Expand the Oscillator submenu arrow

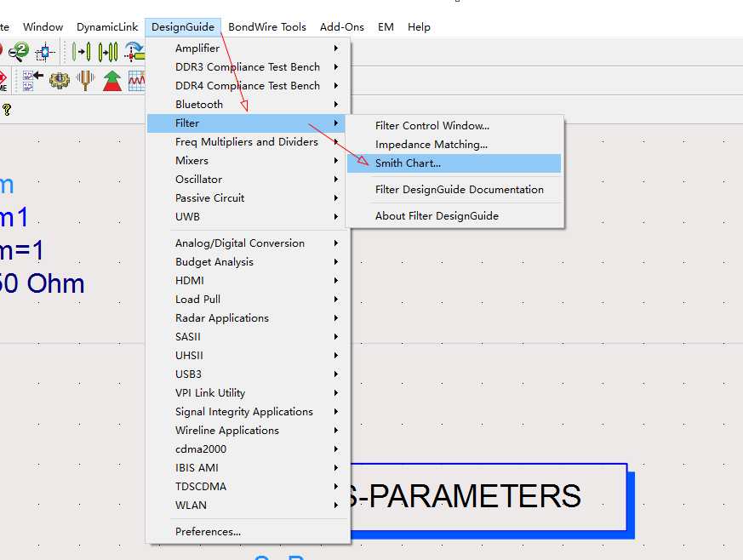tap(335, 179)
